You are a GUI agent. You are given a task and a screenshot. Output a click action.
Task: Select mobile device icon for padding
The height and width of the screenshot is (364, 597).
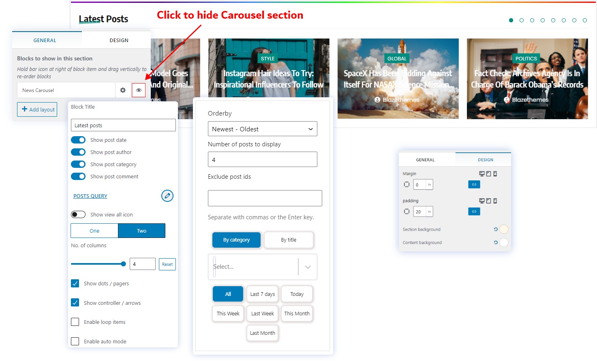(495, 201)
